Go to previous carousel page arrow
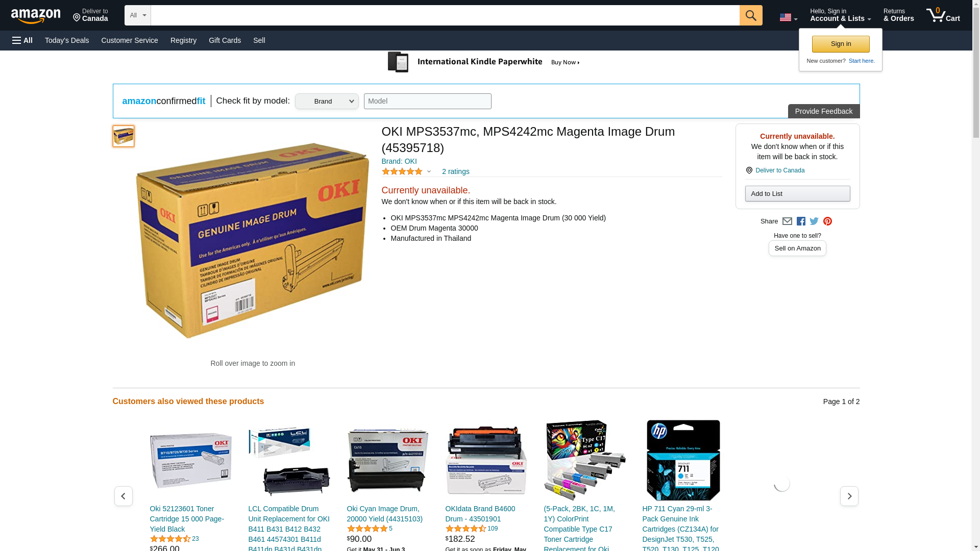 123,496
